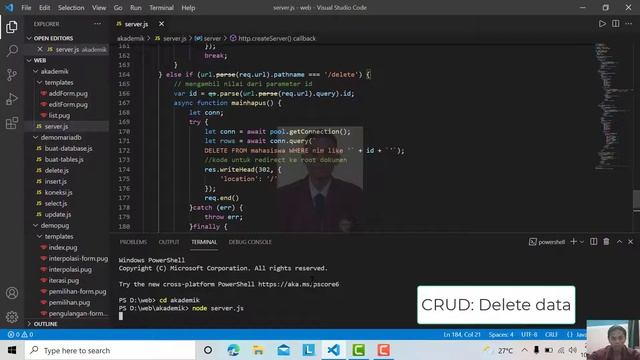Show hidden system tray icons

[x=524, y=350]
